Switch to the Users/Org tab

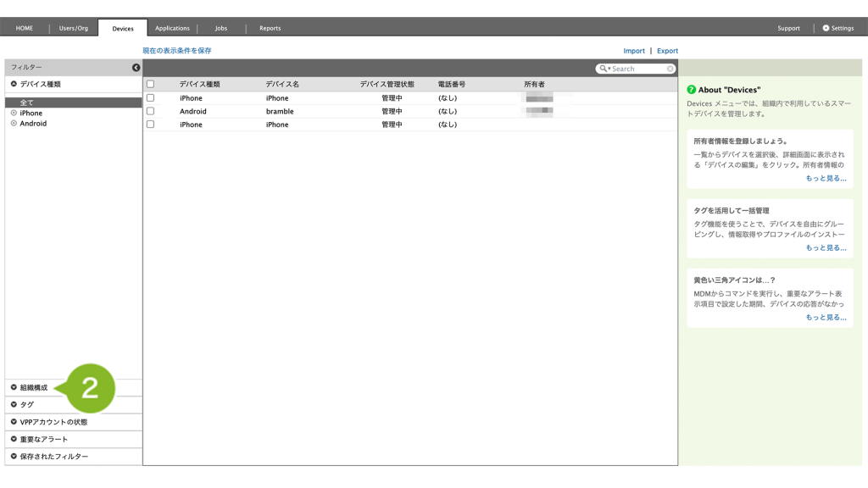coord(74,28)
